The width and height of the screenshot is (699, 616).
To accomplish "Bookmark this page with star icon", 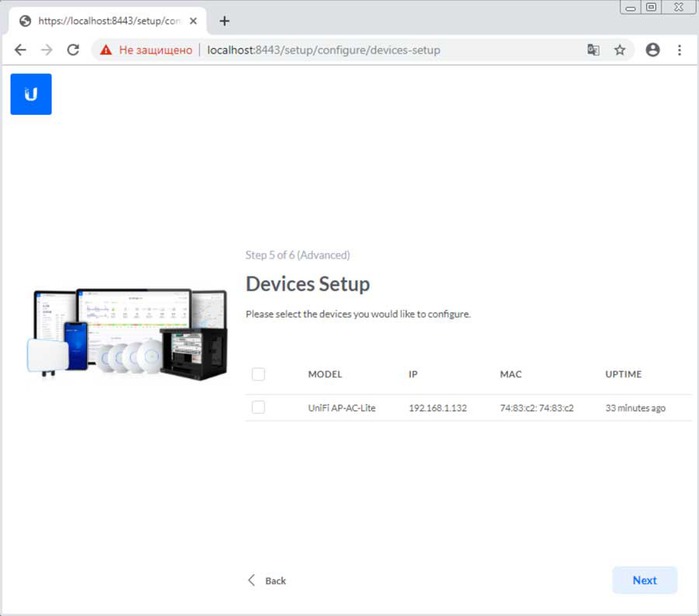I will (x=620, y=50).
